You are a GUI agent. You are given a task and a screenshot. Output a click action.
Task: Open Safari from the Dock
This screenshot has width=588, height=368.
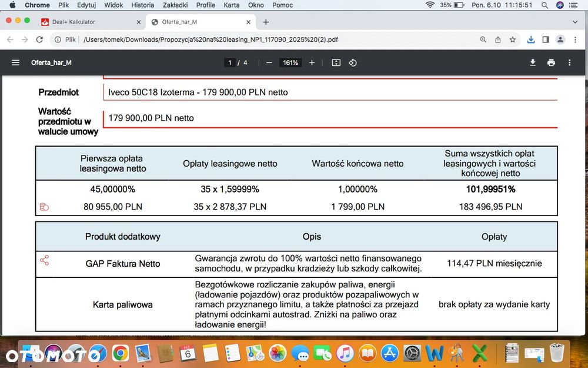[x=98, y=353]
